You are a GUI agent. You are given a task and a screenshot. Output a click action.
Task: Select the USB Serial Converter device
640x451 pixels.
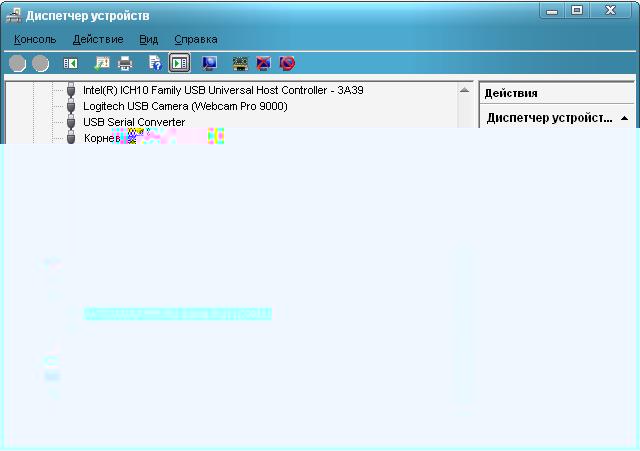[x=133, y=122]
